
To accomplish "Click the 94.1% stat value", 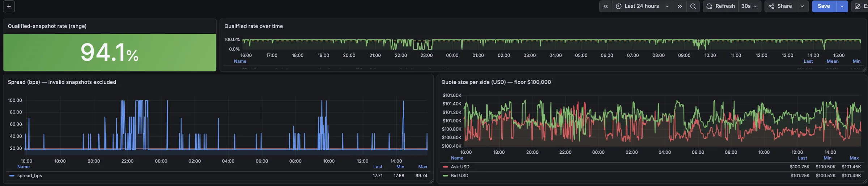I will 110,53.
